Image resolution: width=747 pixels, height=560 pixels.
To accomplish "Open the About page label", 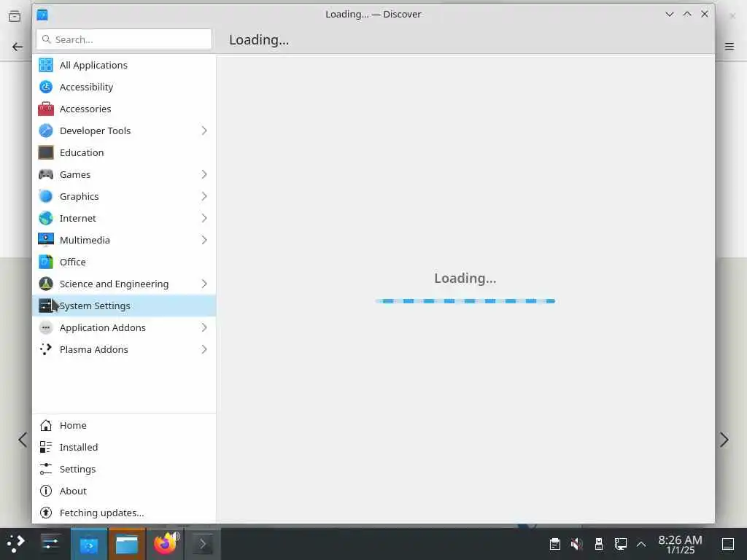I will (73, 491).
